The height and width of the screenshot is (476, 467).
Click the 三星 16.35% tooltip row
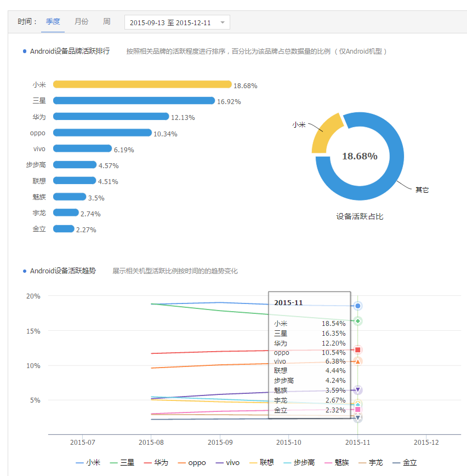click(310, 334)
